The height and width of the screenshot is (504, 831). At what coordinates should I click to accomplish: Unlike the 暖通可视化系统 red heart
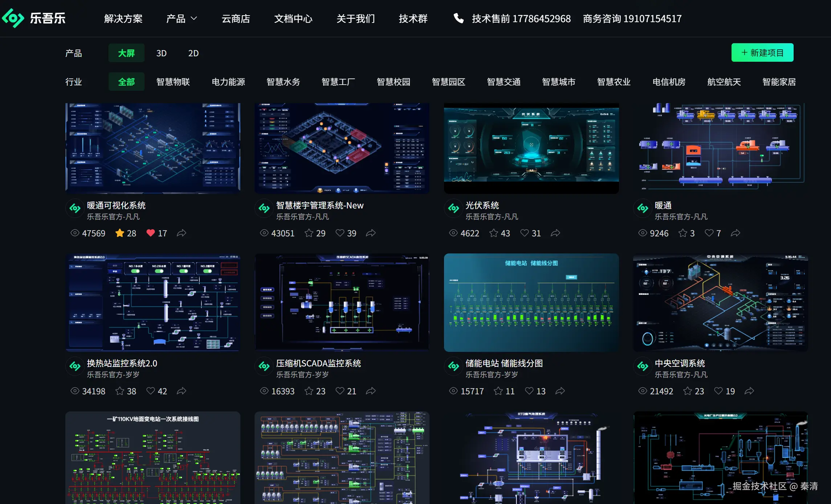coord(151,233)
